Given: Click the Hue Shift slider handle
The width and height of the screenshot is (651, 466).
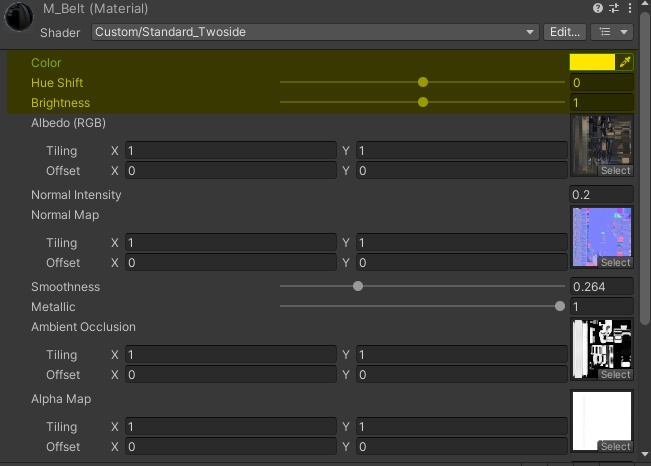Looking at the screenshot, I should [x=423, y=82].
